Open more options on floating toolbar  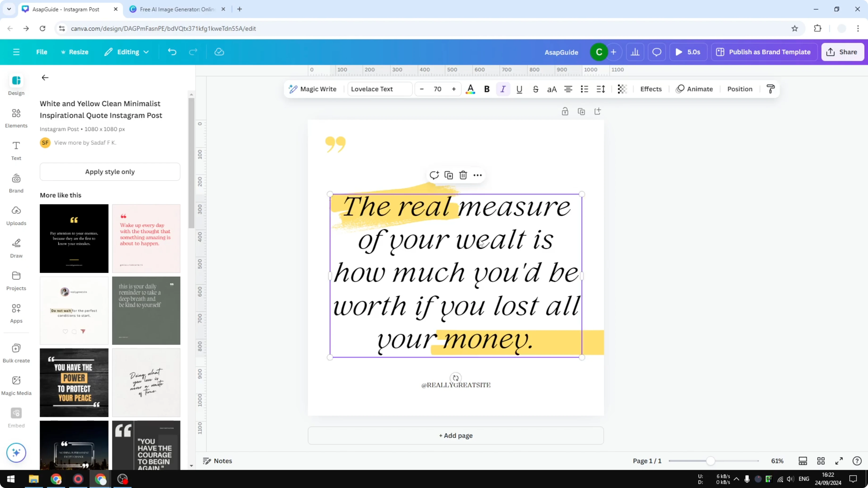pos(477,175)
